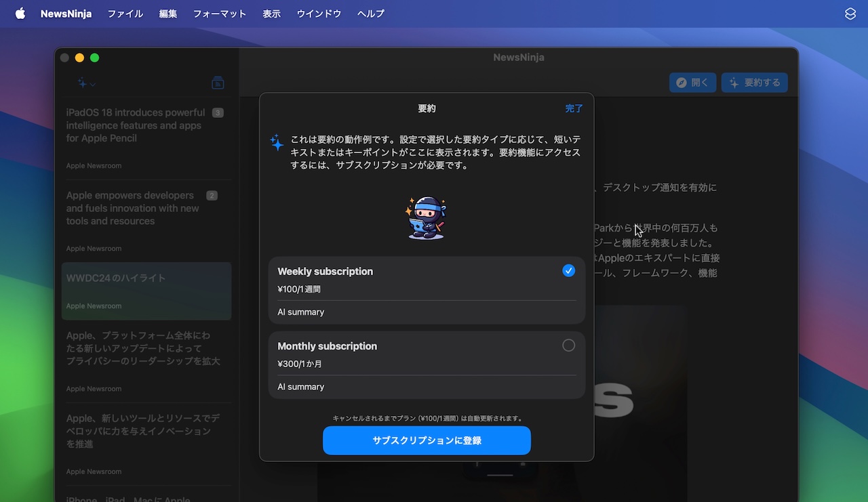Click the Monthly subscription title
The height and width of the screenshot is (502, 868).
click(328, 346)
